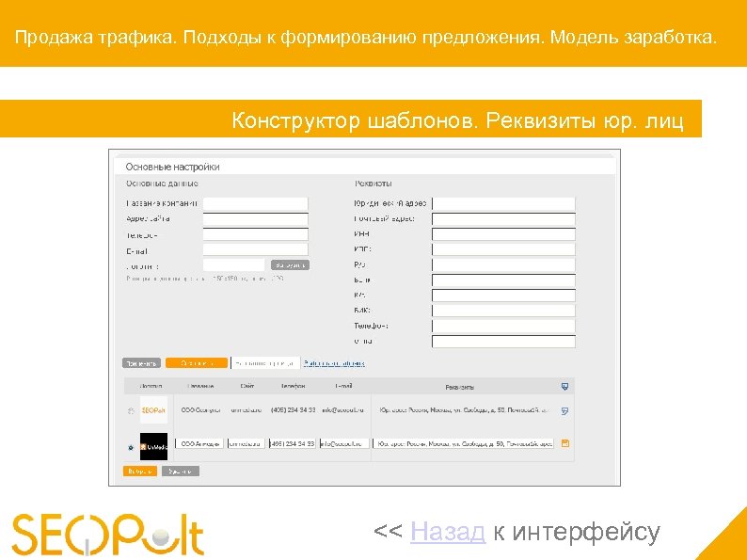This screenshot has height=560, width=747.
Task: Focus the 'Название компании' input field
Action: tap(255, 204)
